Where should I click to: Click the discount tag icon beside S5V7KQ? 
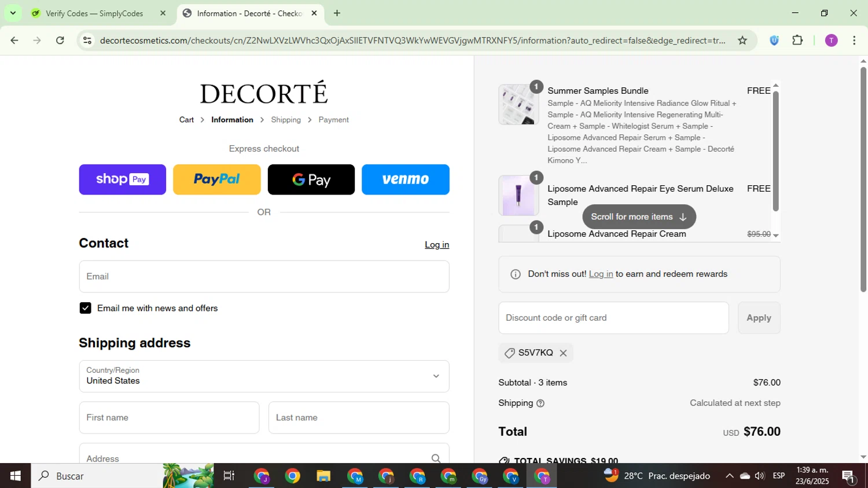[510, 353]
